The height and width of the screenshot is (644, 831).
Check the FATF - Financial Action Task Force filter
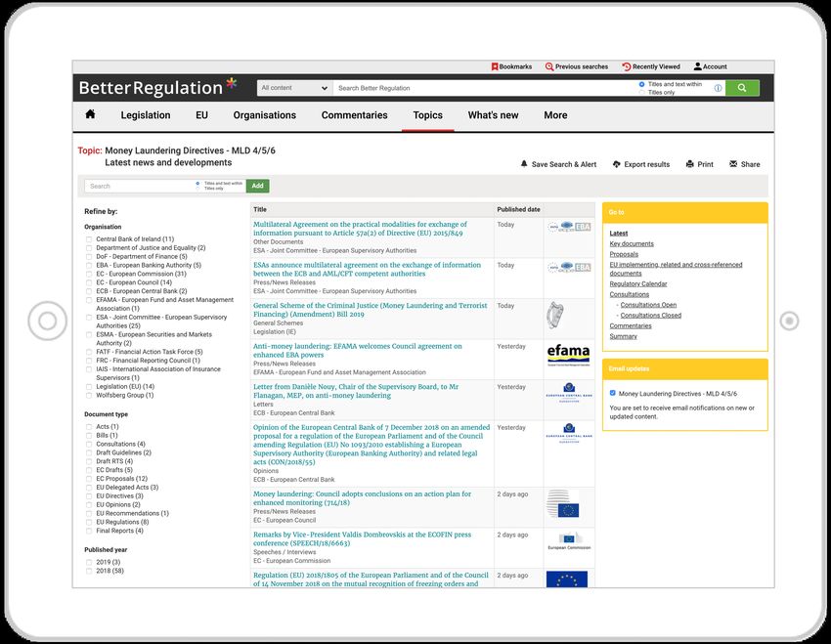[x=89, y=352]
